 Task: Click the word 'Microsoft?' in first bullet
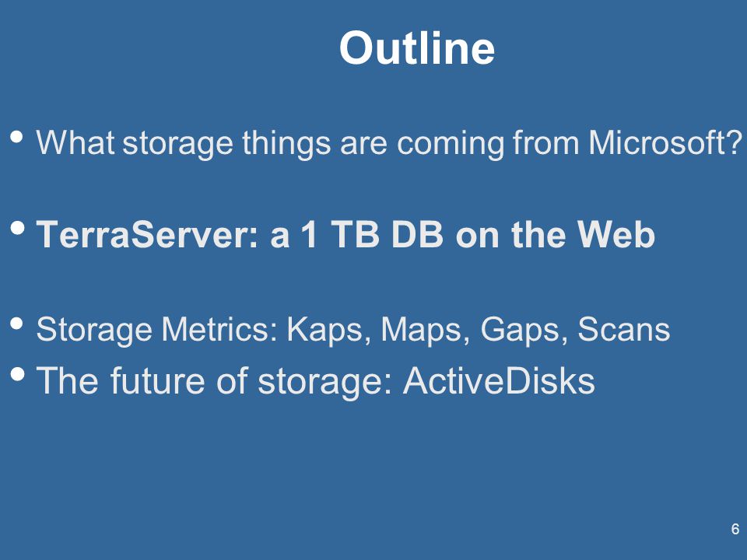tap(665, 142)
